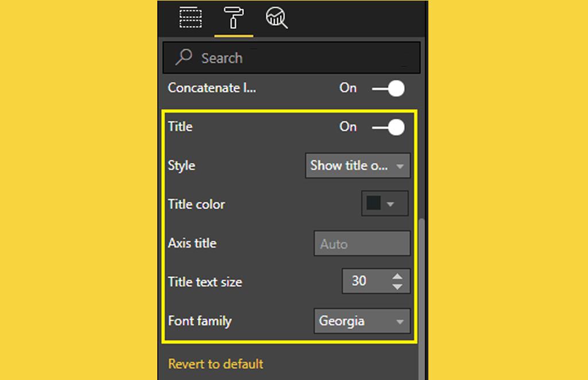588x380 pixels.
Task: Click the Title color label text
Action: [196, 204]
